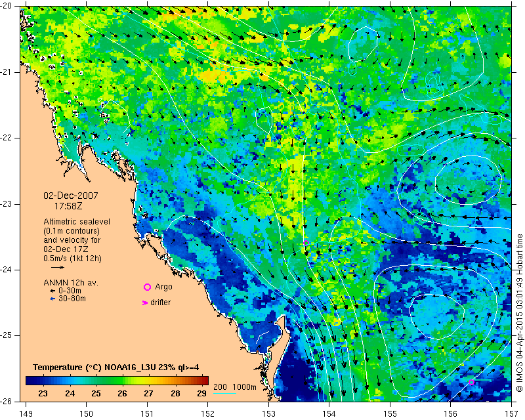Select the Argo float marker near 153.6 longitude
The height and width of the screenshot is (420, 525).
coord(306,243)
